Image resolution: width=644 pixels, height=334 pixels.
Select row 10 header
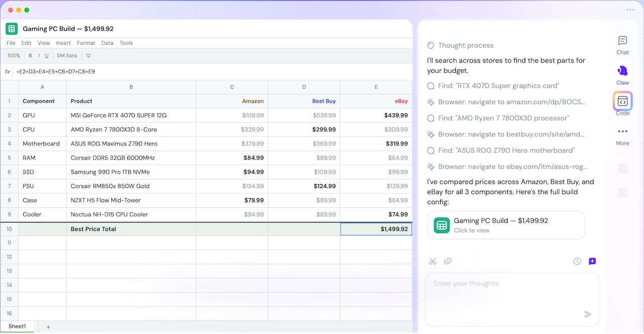tap(9, 229)
